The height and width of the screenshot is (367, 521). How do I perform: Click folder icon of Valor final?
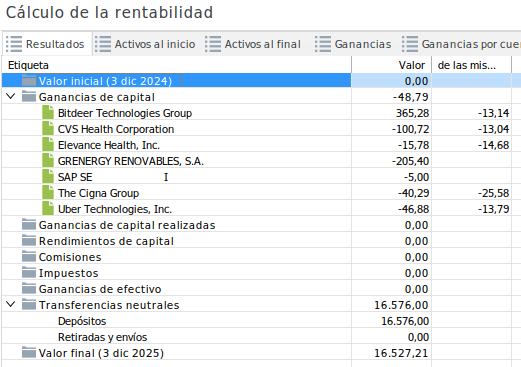(29, 352)
